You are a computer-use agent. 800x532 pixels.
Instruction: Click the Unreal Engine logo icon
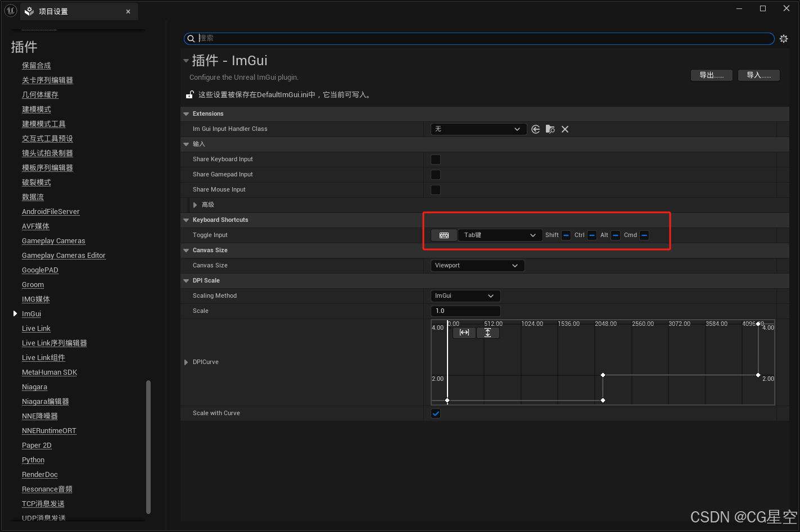point(11,11)
